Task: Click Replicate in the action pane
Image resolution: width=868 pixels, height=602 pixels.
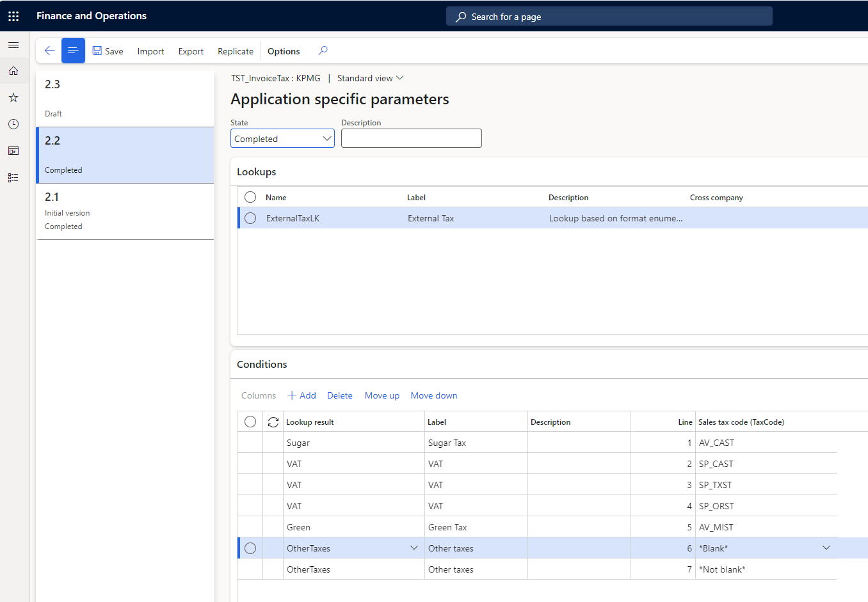Action: coord(236,51)
